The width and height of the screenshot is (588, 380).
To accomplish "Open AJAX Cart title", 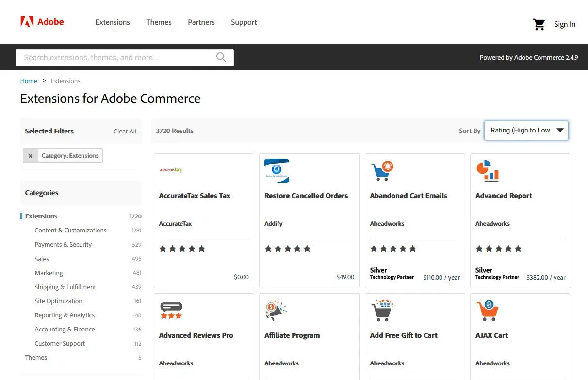I will (491, 335).
